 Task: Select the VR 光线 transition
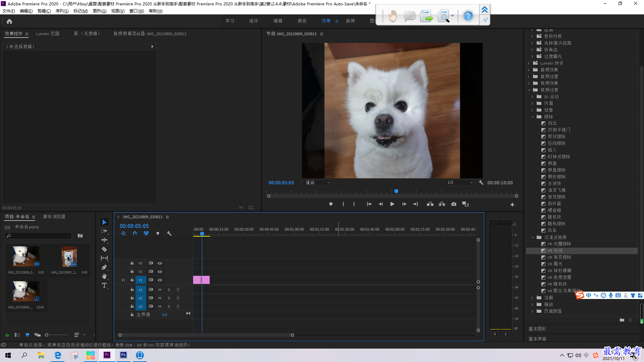click(x=582, y=251)
